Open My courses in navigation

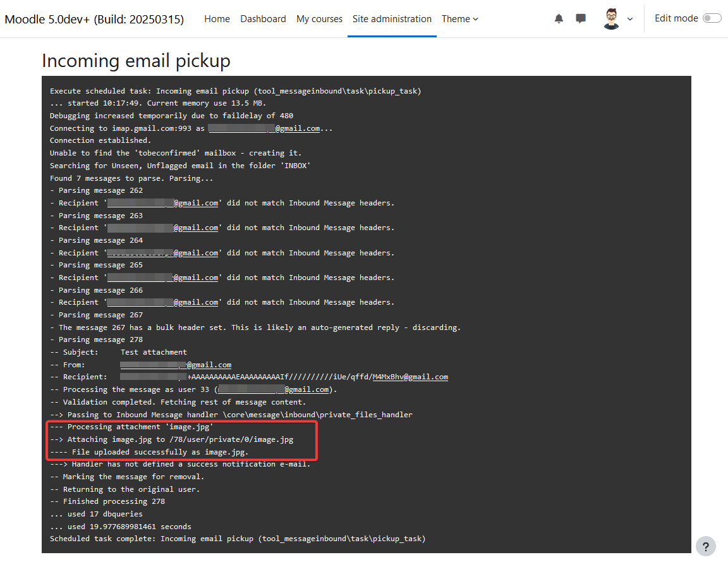tap(319, 19)
